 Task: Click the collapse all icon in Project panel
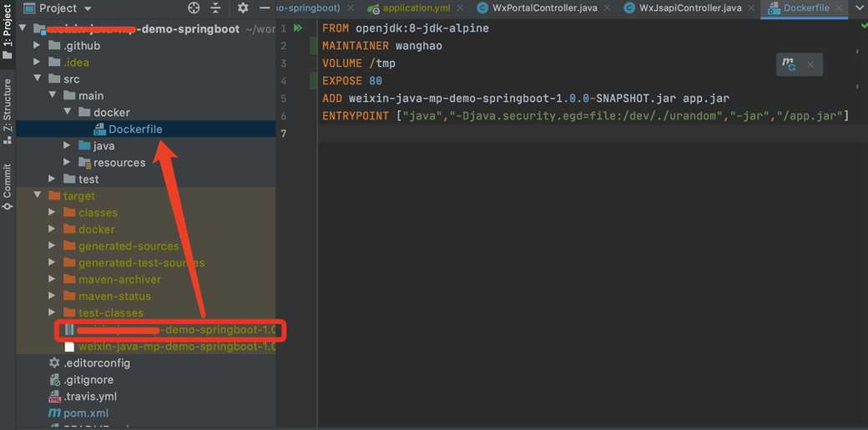click(x=216, y=8)
